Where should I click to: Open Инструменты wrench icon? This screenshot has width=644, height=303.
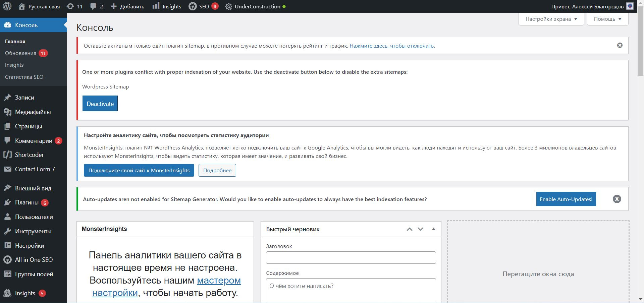point(7,231)
